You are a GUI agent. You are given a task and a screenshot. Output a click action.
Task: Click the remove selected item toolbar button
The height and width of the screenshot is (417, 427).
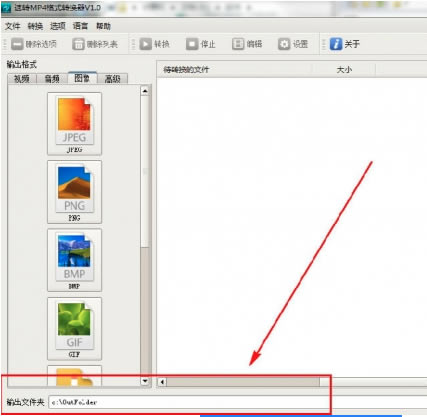(x=34, y=44)
